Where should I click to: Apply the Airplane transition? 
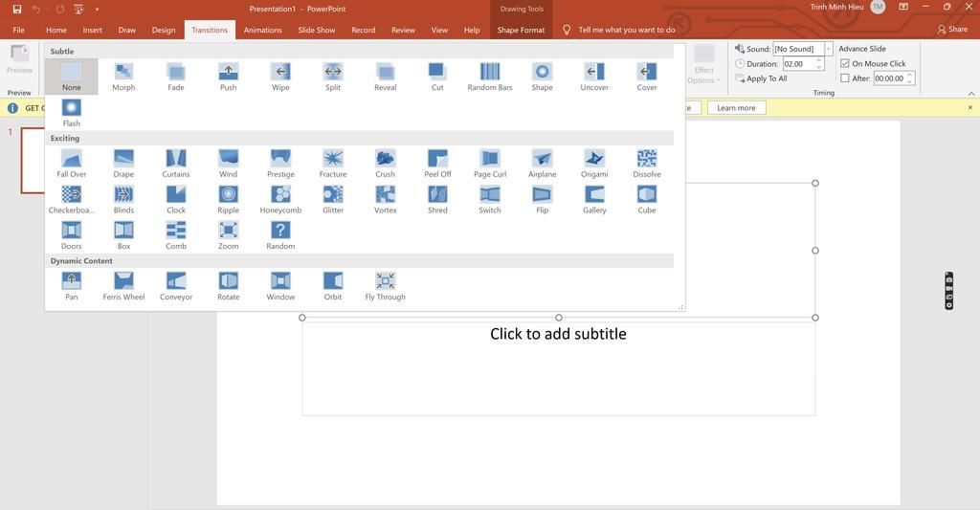(542, 164)
